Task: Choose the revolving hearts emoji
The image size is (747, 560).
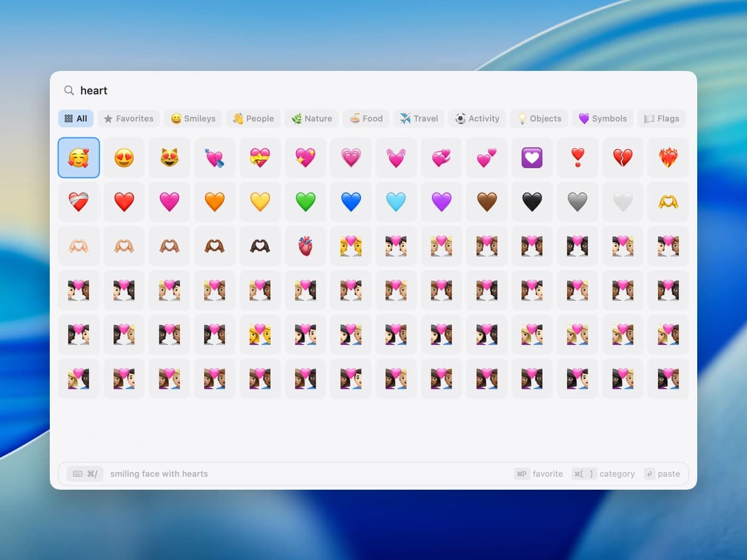Action: click(x=441, y=158)
